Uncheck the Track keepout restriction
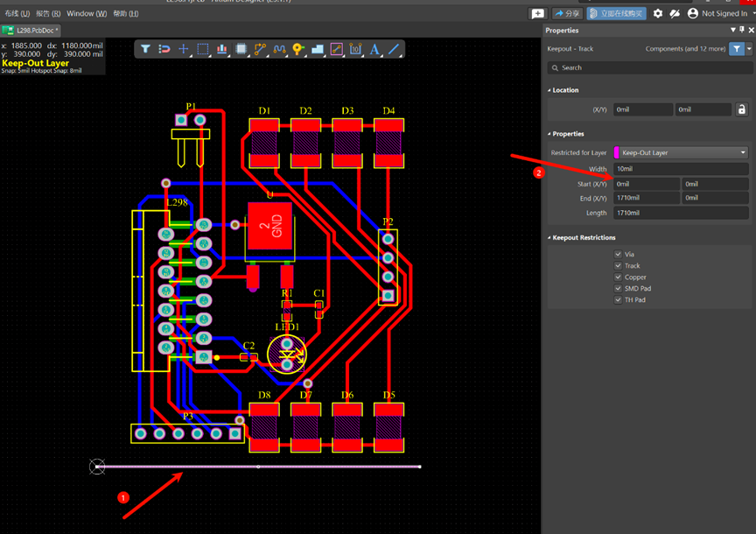The height and width of the screenshot is (534, 756). [x=618, y=266]
